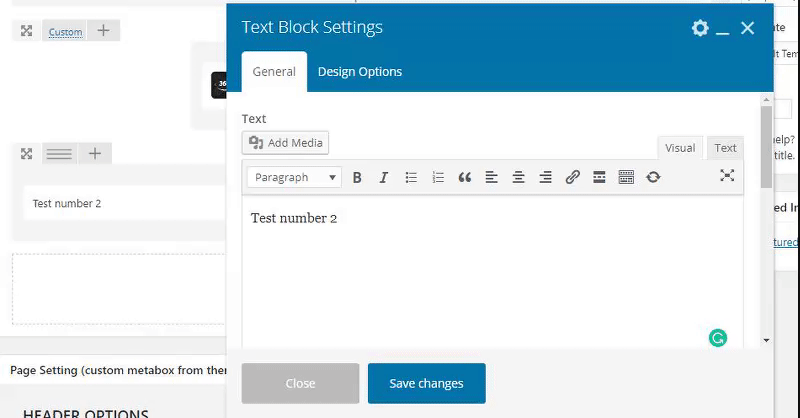Align text to the right

tap(545, 177)
